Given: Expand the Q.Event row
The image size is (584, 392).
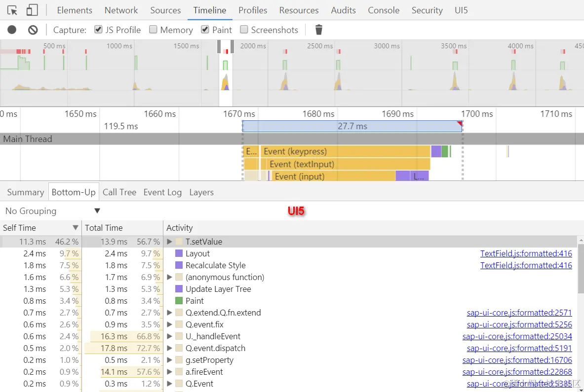Looking at the screenshot, I should point(169,384).
